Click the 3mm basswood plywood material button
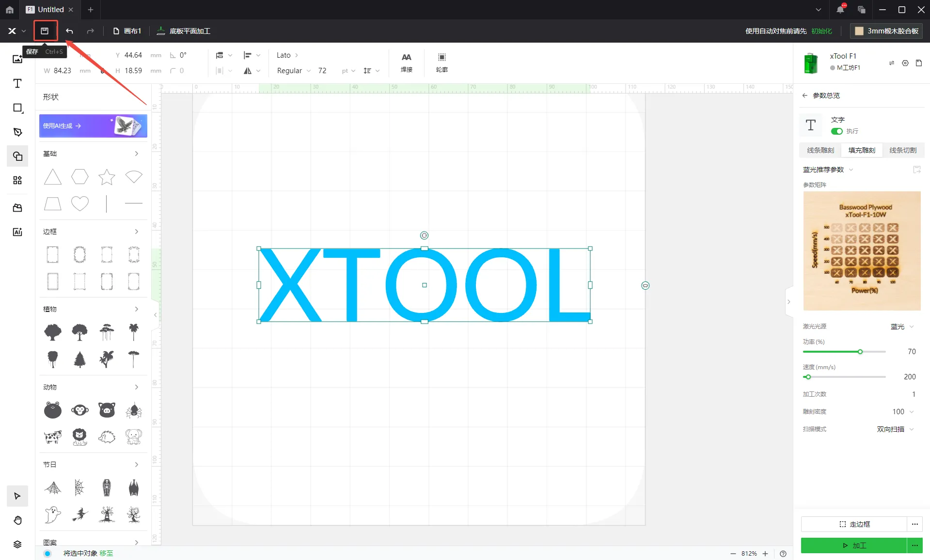Screen dimensions: 930x560 (886, 31)
